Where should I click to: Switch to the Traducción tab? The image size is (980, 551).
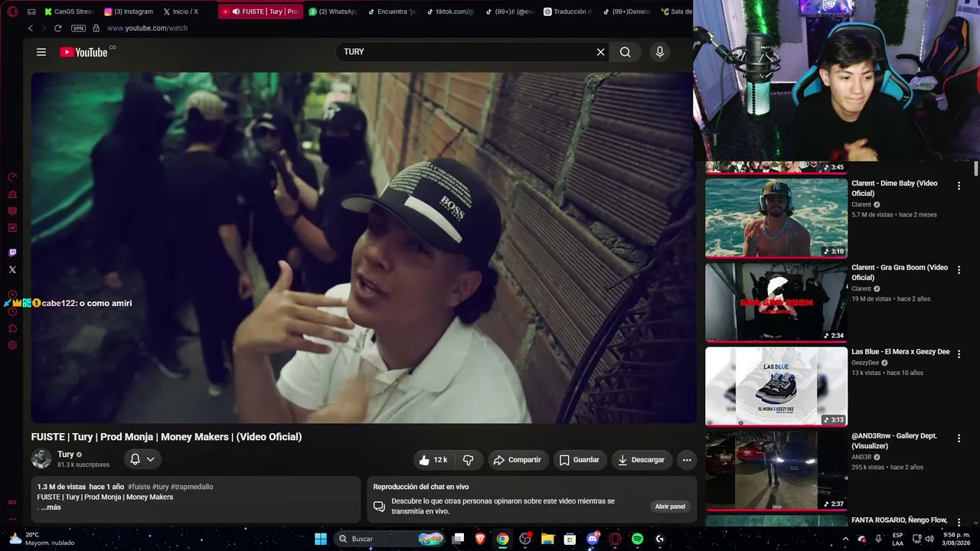[568, 11]
